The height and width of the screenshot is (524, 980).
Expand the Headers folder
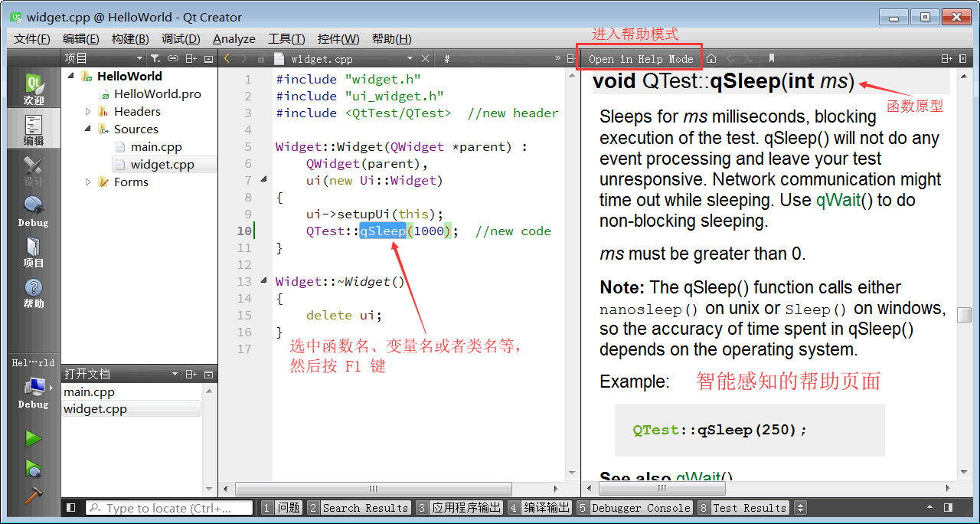[x=88, y=111]
